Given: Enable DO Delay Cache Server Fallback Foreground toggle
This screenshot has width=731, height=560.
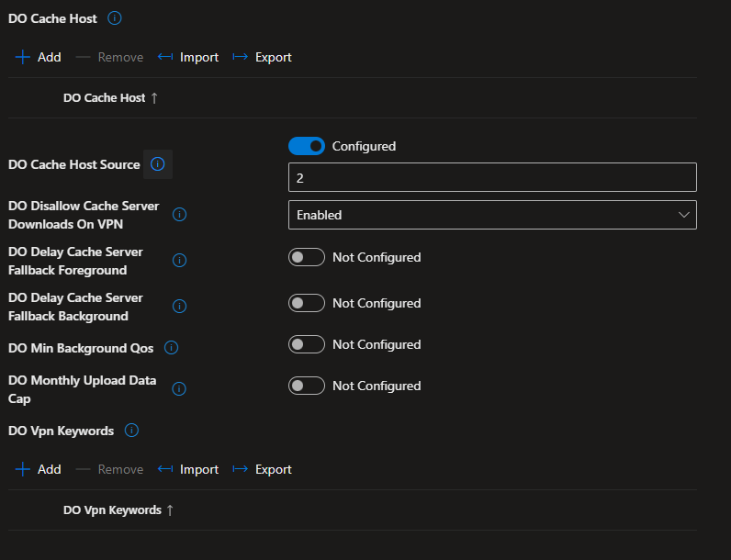Looking at the screenshot, I should (x=307, y=257).
